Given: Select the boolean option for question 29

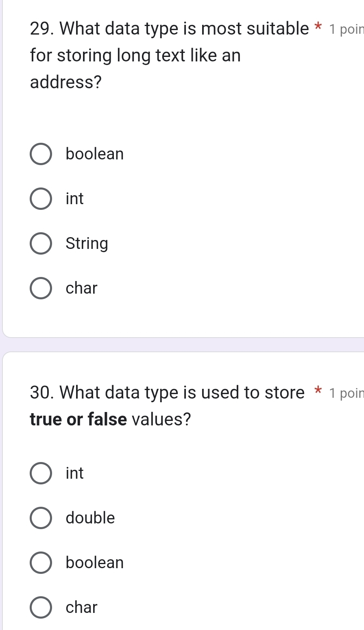Looking at the screenshot, I should pyautogui.click(x=41, y=154).
